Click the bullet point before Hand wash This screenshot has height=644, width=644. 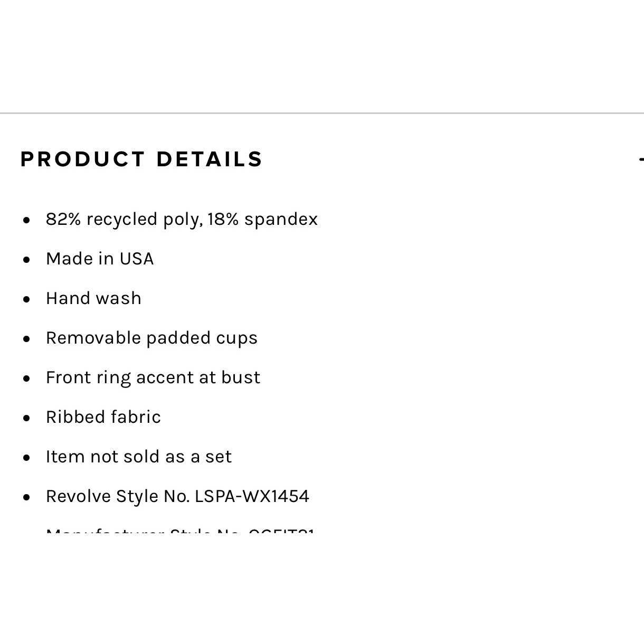[27, 299]
